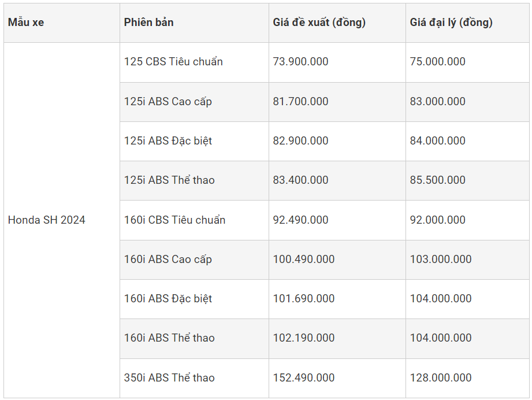The height and width of the screenshot is (400, 532).
Task: Select the "350i ABS Thể thao" version cell
Action: point(169,377)
